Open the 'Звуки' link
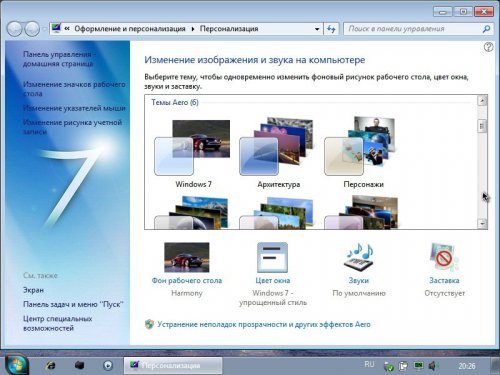The image size is (500, 375). coord(359,281)
